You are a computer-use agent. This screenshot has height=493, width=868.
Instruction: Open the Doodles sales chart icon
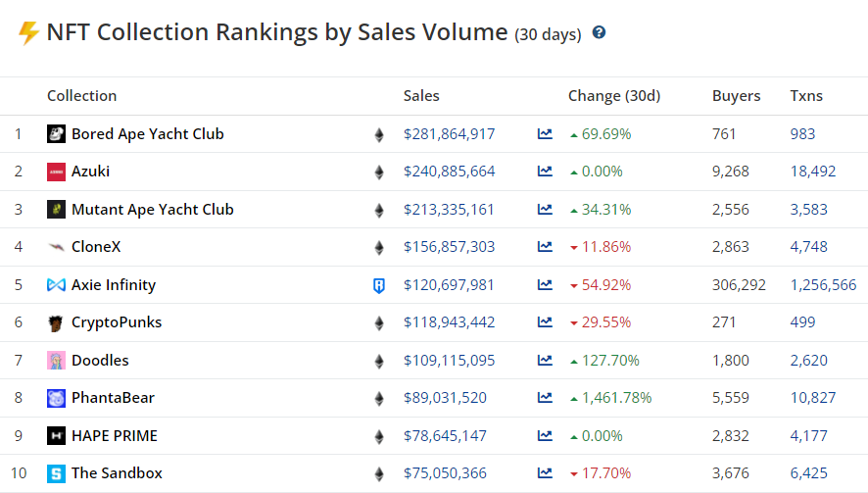tap(545, 361)
